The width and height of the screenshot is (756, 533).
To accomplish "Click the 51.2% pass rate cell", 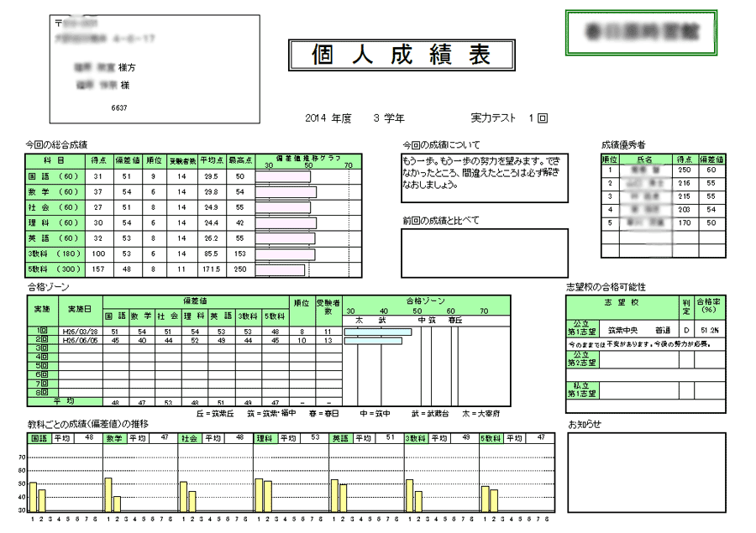I will point(710,331).
